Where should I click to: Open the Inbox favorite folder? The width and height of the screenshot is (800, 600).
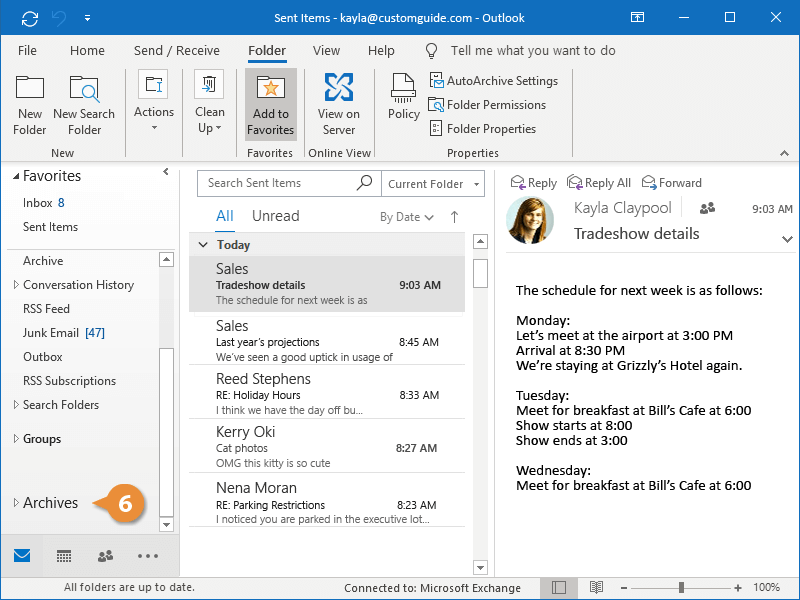(x=43, y=203)
